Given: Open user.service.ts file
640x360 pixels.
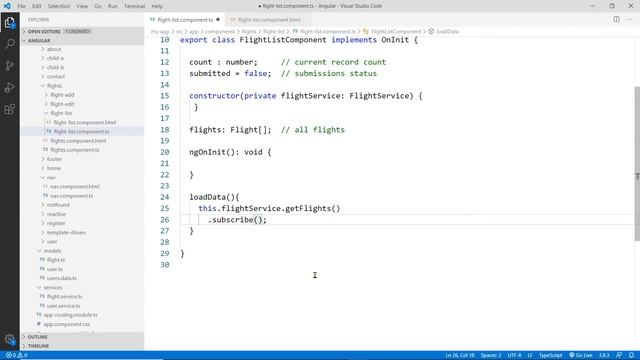Looking at the screenshot, I should click(63, 306).
